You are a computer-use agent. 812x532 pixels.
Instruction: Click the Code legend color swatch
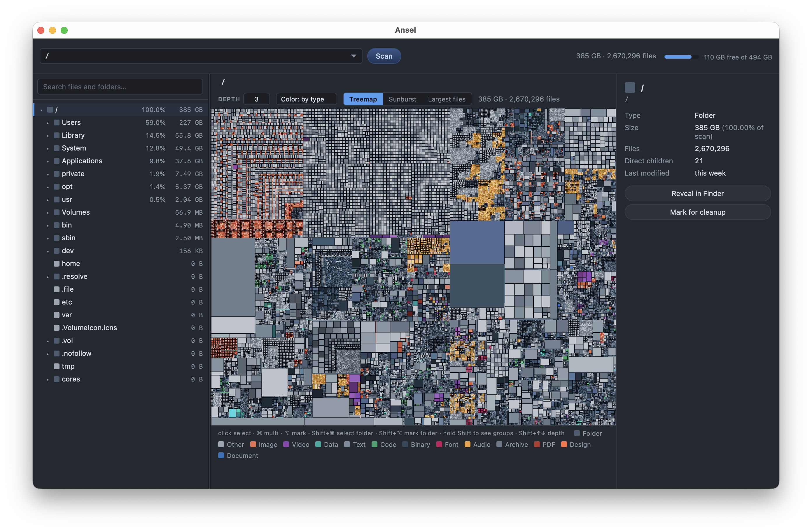(374, 444)
